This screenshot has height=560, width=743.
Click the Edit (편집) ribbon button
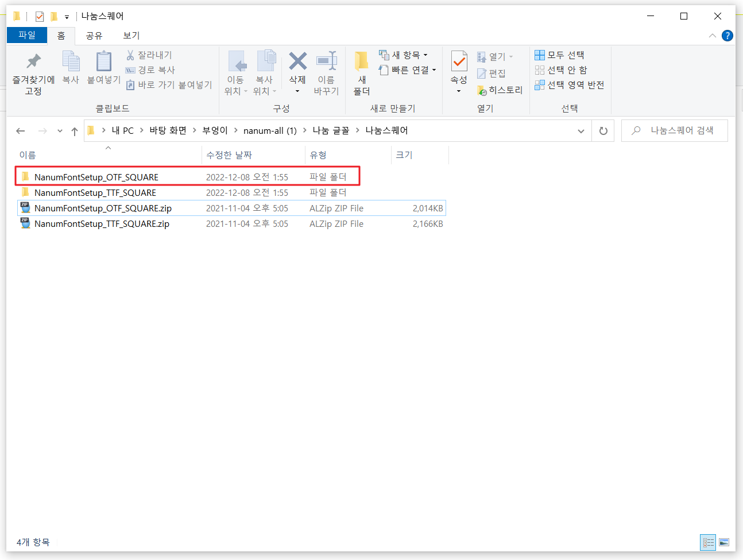click(492, 74)
